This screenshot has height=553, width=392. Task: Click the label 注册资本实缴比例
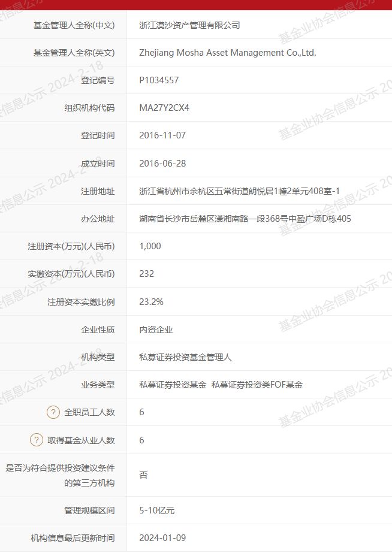[81, 302]
